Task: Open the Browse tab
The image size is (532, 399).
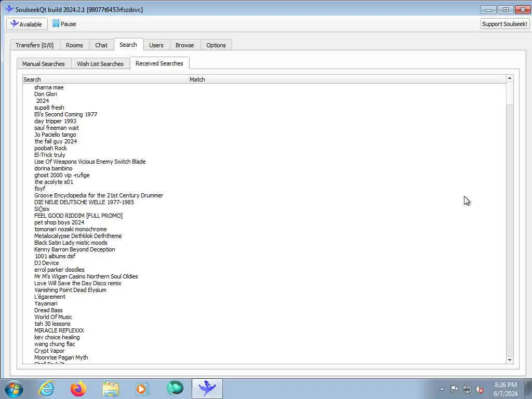Action: coord(184,45)
